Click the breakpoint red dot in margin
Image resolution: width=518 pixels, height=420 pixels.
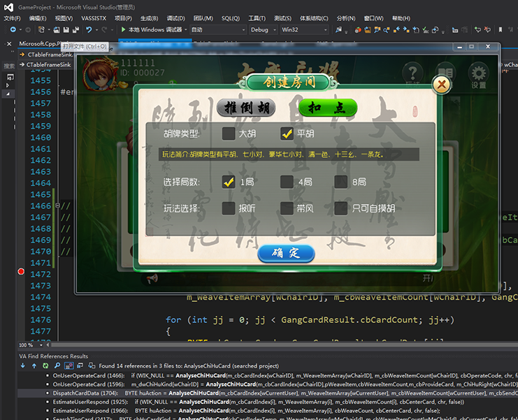21,271
